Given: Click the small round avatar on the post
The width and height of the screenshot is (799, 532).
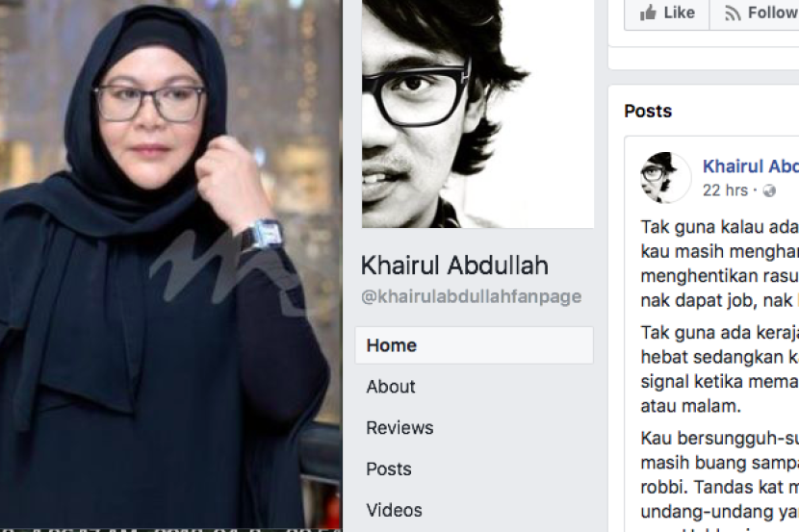Looking at the screenshot, I should (665, 178).
